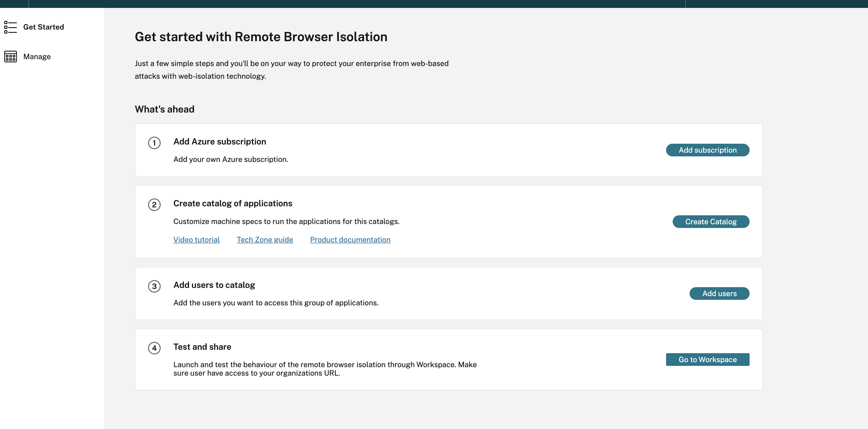Open the Tech Zone guide link
The image size is (868, 429).
click(265, 240)
